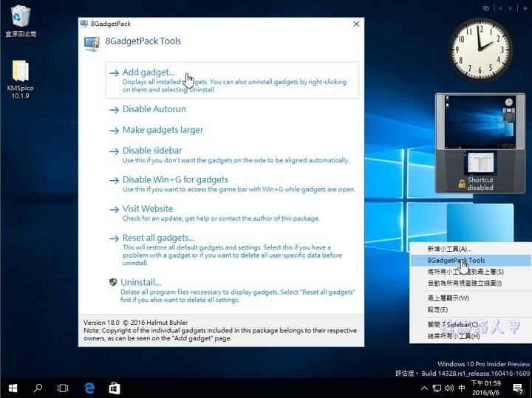Go to next sidebar page arrow
Viewport: 532px width, 398px height.
(x=511, y=8)
